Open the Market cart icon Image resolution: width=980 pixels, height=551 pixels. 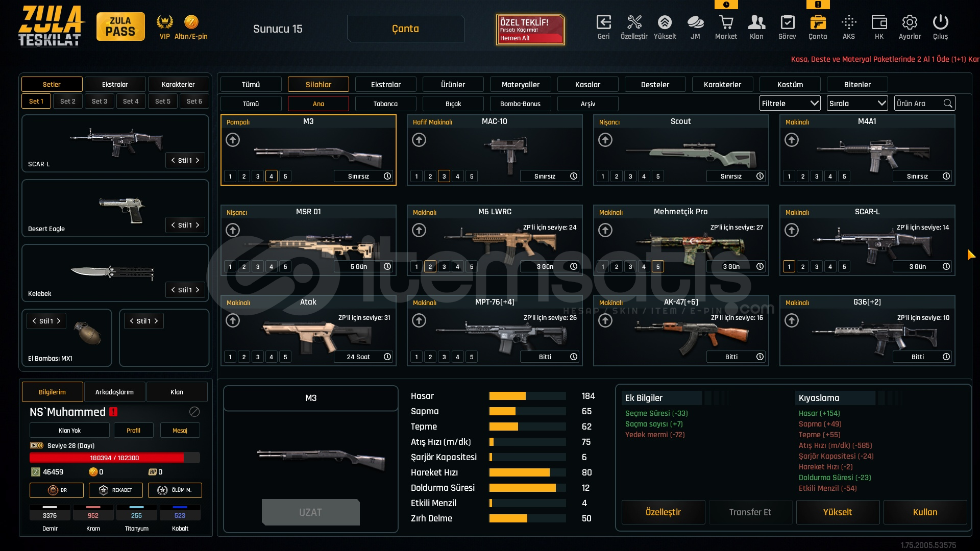pyautogui.click(x=726, y=23)
